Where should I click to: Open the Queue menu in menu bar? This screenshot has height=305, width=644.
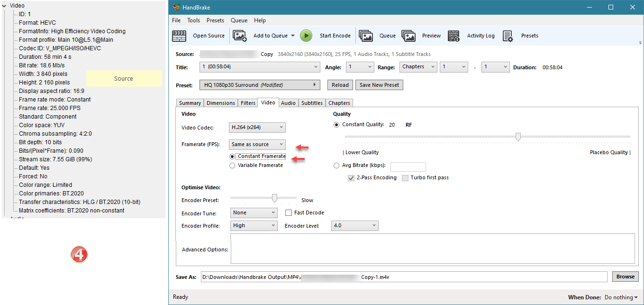click(239, 20)
